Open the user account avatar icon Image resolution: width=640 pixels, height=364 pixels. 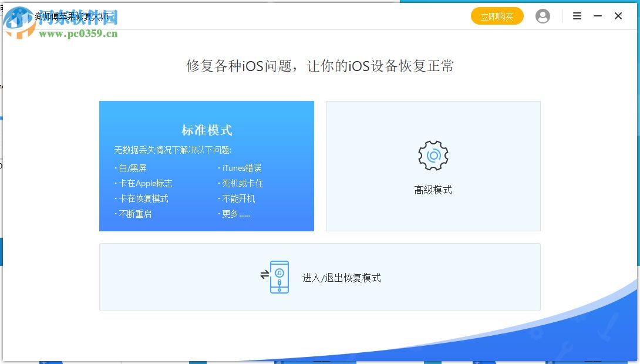(x=543, y=16)
